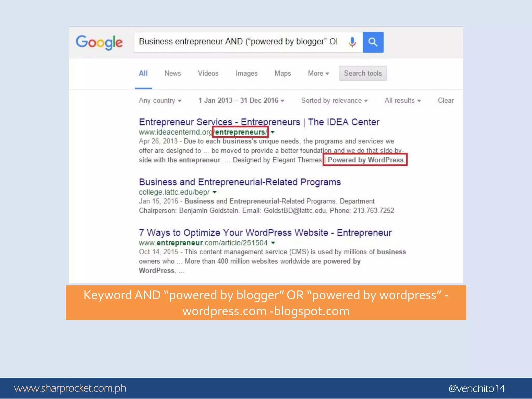The height and width of the screenshot is (399, 532).
Task: Open the date range filter dropdown
Action: pos(241,101)
